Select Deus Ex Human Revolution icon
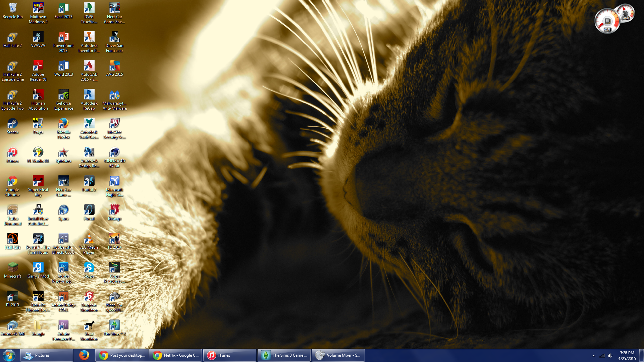The width and height of the screenshot is (644, 362). pyautogui.click(x=38, y=302)
